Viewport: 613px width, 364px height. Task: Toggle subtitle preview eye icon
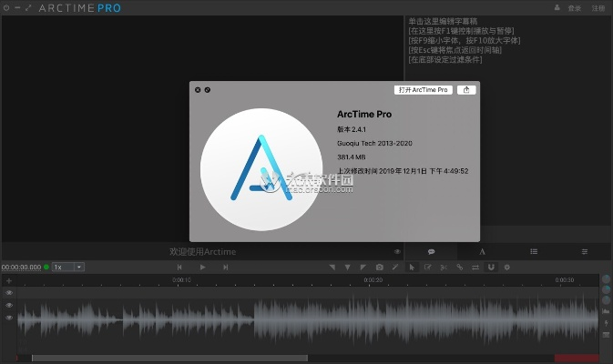point(397,252)
